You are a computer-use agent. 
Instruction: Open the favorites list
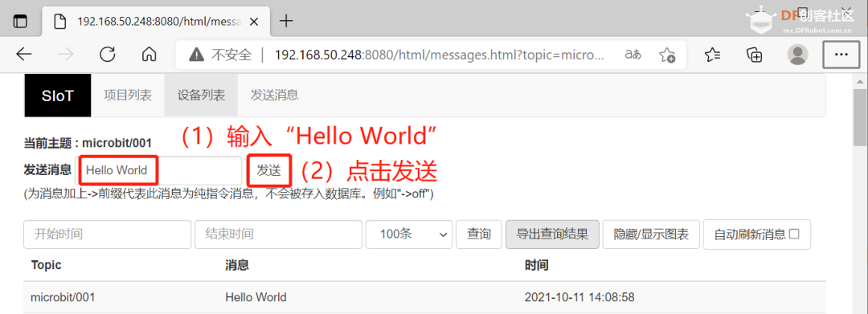coord(712,54)
